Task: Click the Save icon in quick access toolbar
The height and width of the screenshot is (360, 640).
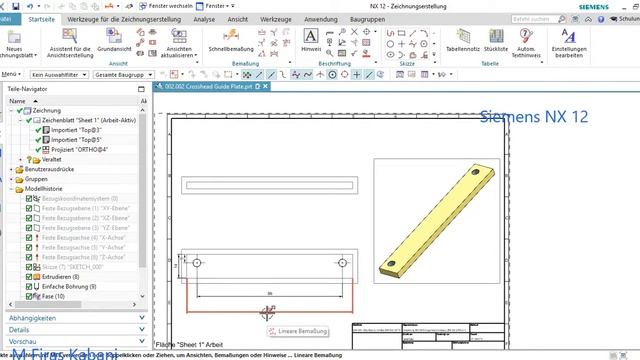Action: click(x=16, y=6)
